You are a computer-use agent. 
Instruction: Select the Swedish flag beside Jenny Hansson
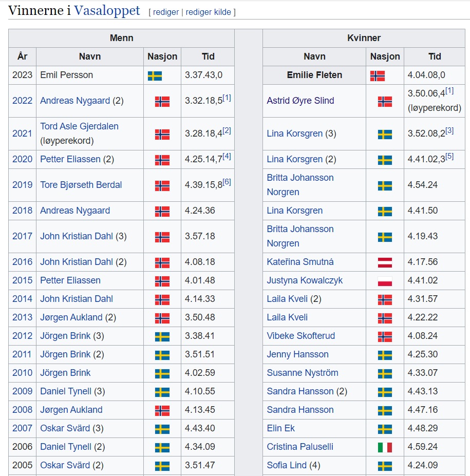click(385, 355)
